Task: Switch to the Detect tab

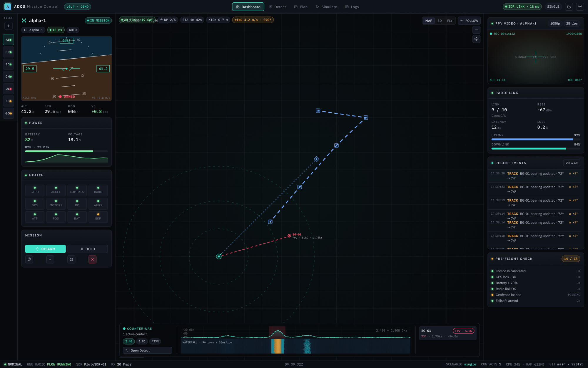Action: coord(277,7)
